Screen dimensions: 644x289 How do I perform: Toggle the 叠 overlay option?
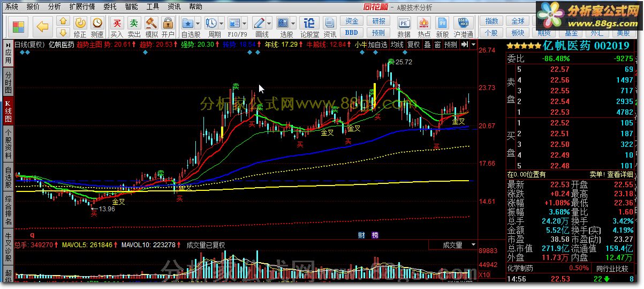pyautogui.click(x=427, y=45)
